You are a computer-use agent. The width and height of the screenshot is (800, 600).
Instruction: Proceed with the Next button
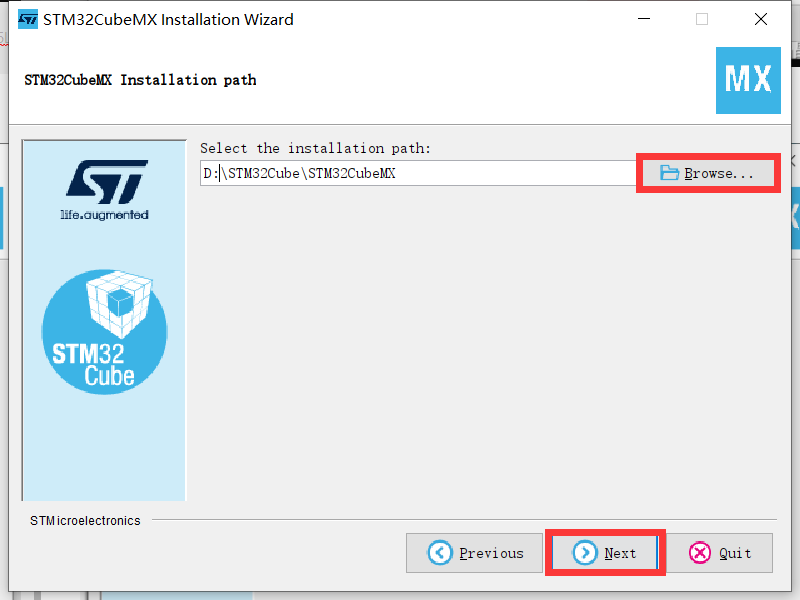[605, 553]
